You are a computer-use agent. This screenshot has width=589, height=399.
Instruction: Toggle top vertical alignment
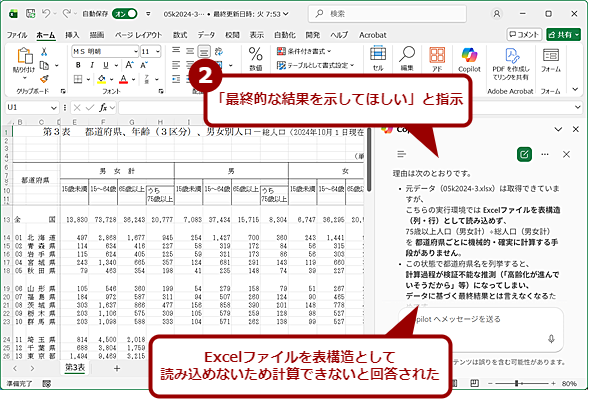pyautogui.click(x=176, y=51)
